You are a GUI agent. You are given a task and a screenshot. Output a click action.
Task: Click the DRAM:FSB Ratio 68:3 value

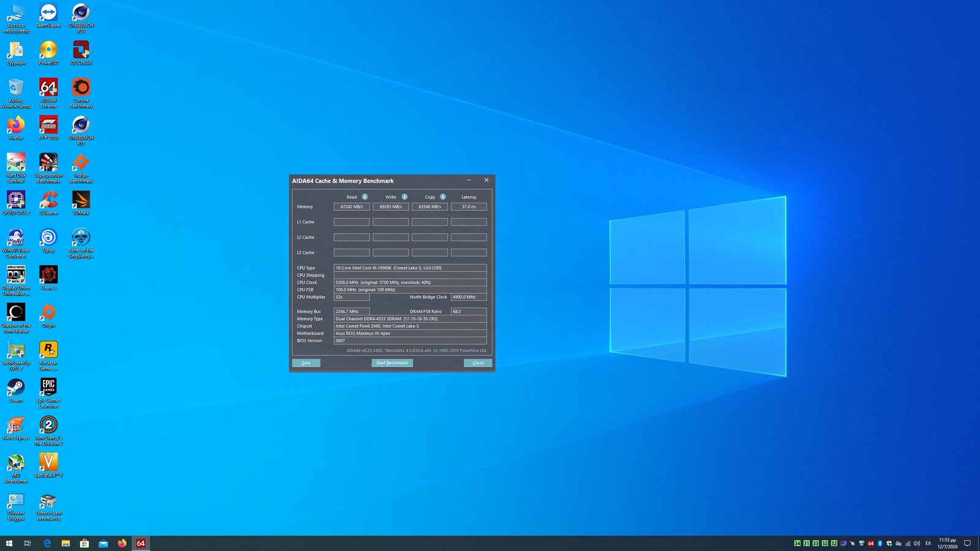(469, 312)
